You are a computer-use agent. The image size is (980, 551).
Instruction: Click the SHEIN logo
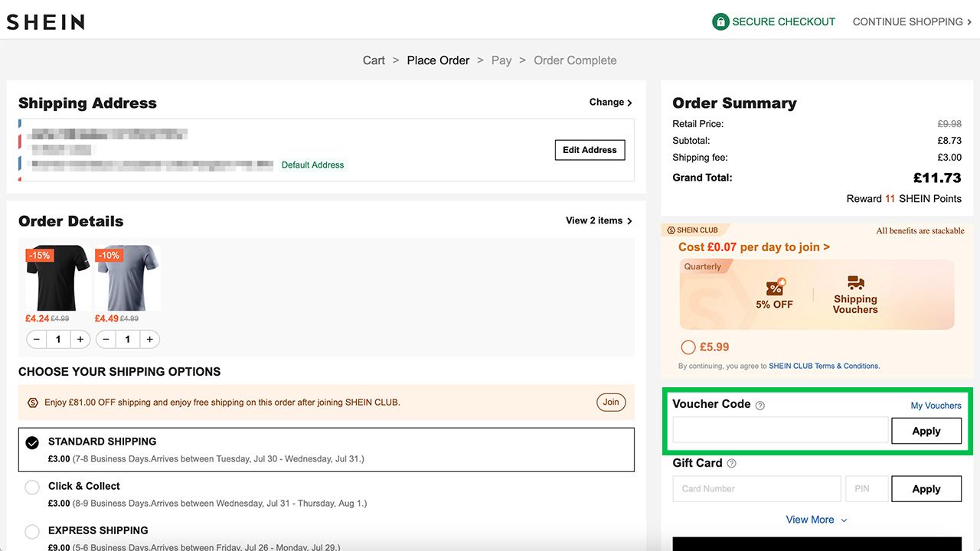(x=46, y=22)
